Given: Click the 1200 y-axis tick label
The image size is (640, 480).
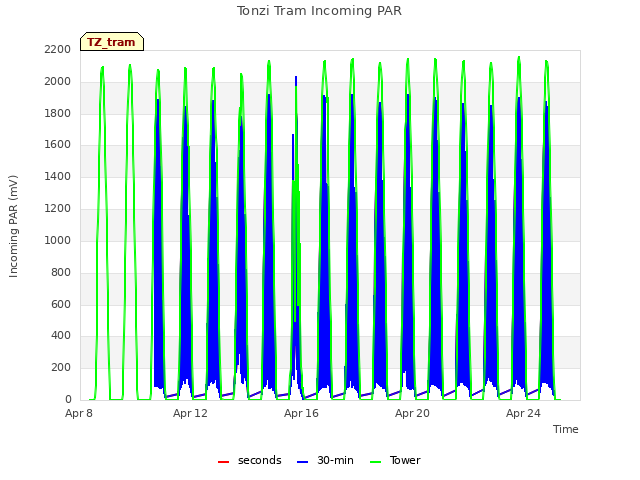Looking at the screenshot, I should tap(58, 208).
